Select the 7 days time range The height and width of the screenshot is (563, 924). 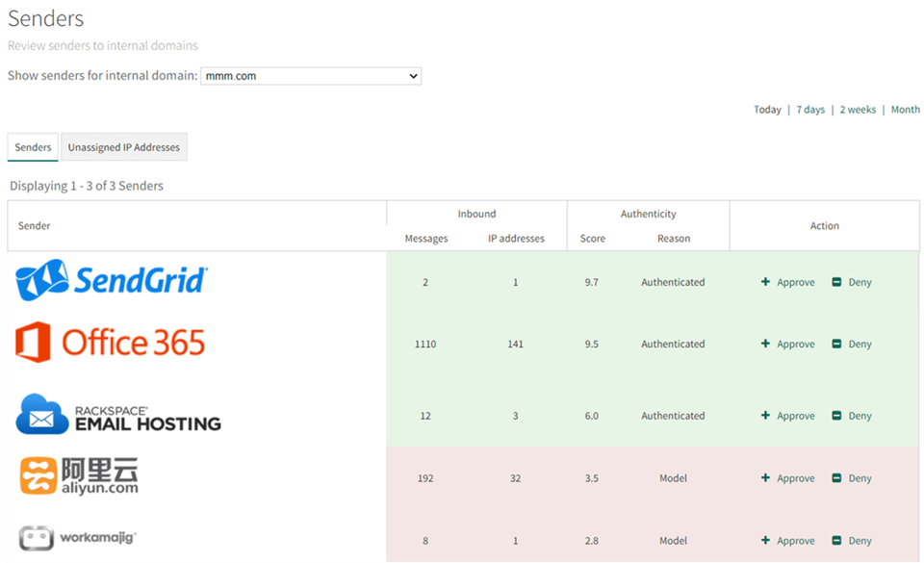click(810, 110)
